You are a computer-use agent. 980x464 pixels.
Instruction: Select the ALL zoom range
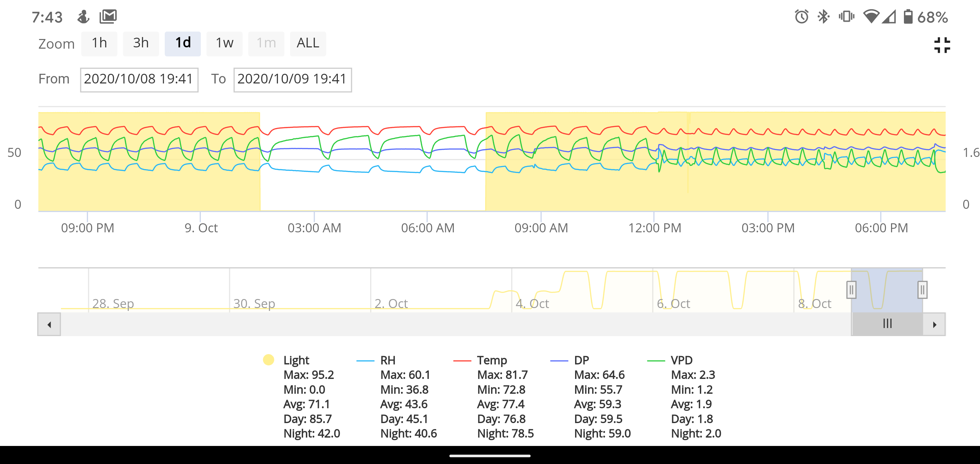(308, 43)
